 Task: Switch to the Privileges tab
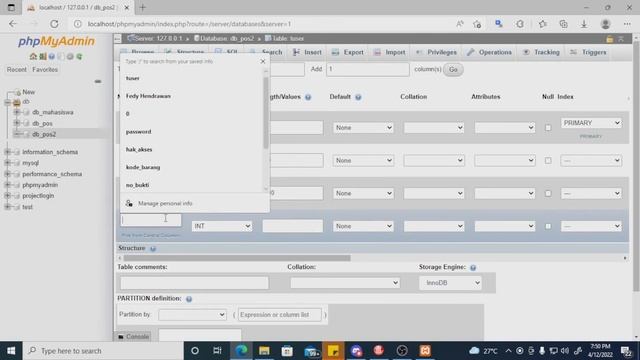[x=436, y=52]
